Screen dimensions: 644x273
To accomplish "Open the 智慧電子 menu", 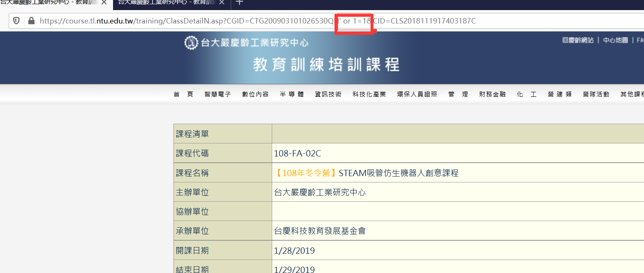I will [x=218, y=94].
